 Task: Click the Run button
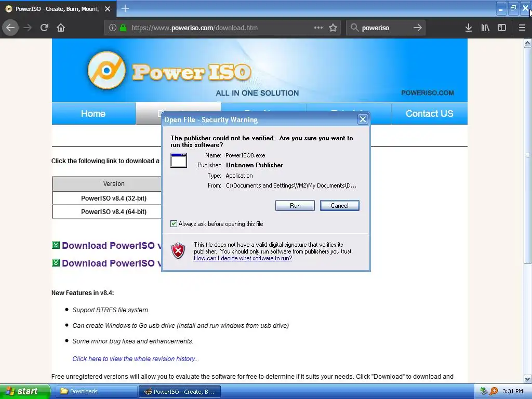[x=295, y=206]
